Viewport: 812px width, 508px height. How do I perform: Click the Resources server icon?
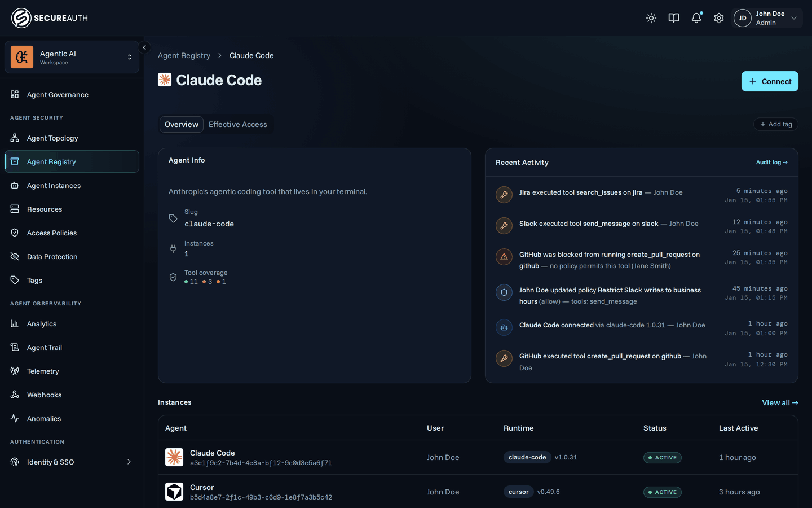15,209
